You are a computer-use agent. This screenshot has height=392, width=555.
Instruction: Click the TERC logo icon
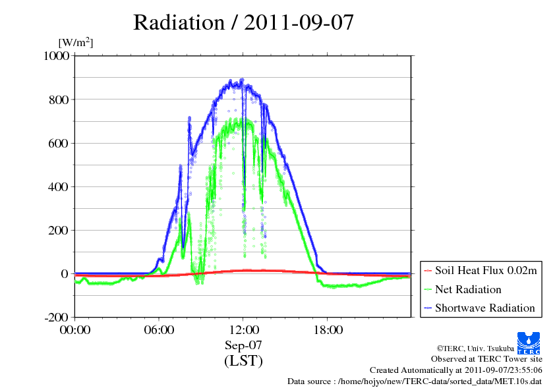(529, 343)
